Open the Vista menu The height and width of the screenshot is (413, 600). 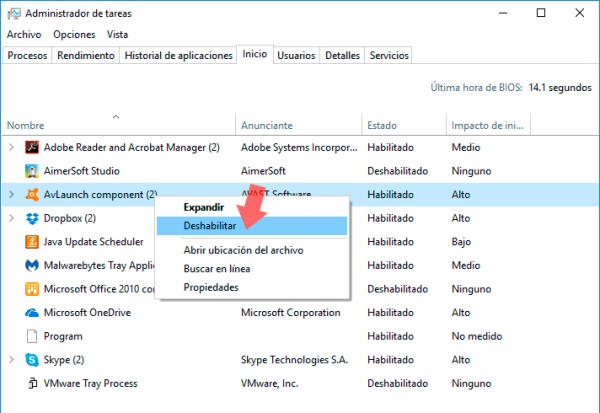(x=117, y=34)
